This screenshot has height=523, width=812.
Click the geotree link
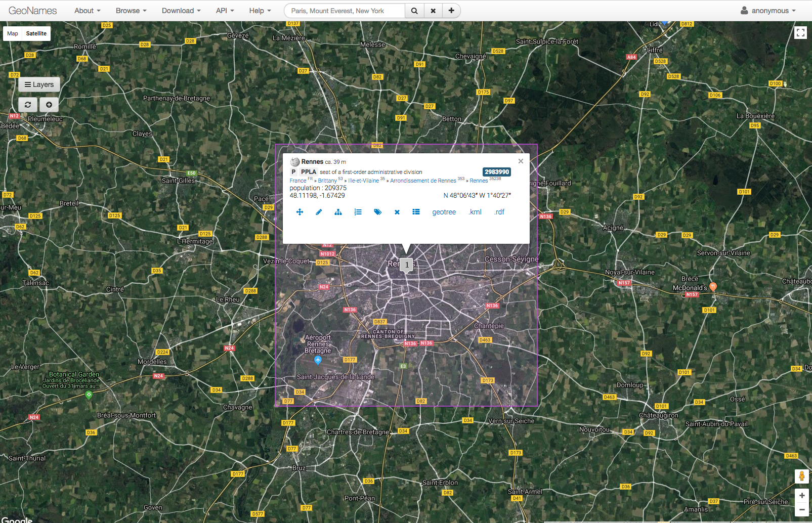444,212
